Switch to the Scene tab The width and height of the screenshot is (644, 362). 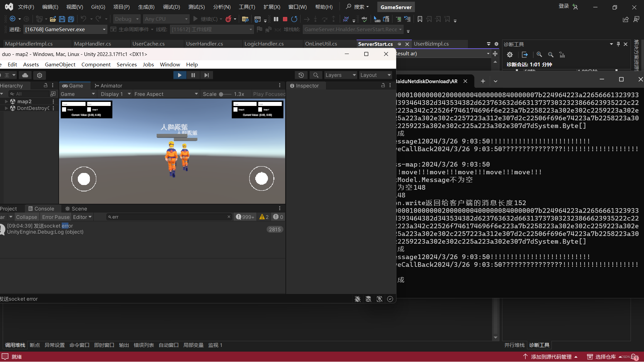click(76, 208)
